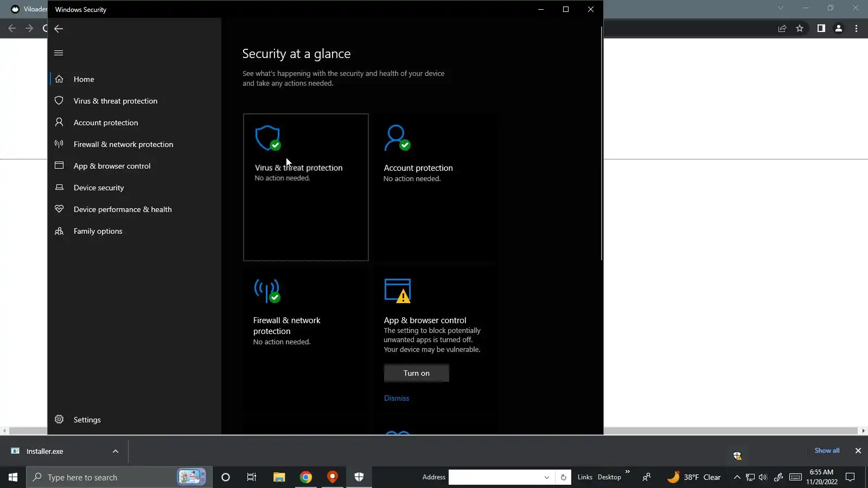This screenshot has width=868, height=488.
Task: Open Chrome's tab search chevron
Action: coord(781,8)
